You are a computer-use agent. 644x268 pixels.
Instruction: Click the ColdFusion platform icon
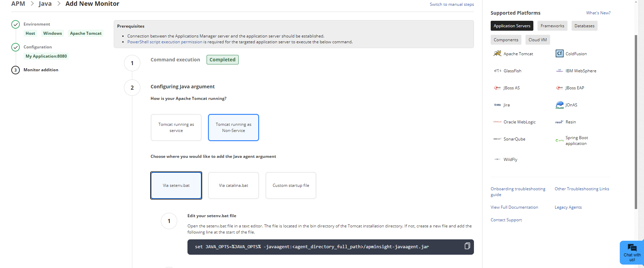(x=559, y=54)
